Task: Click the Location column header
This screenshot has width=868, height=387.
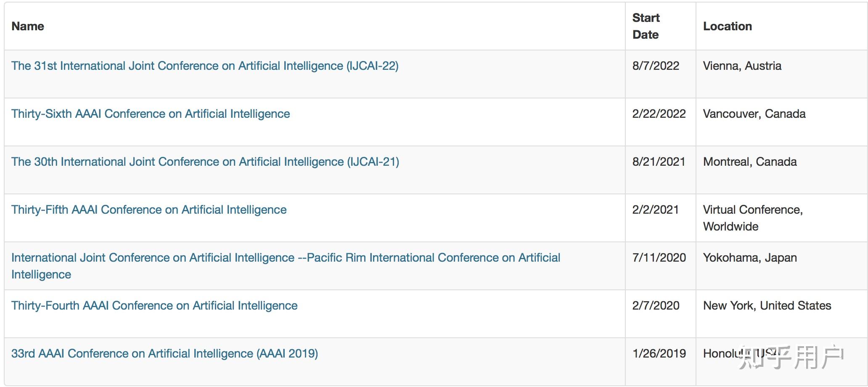Action: click(x=727, y=27)
